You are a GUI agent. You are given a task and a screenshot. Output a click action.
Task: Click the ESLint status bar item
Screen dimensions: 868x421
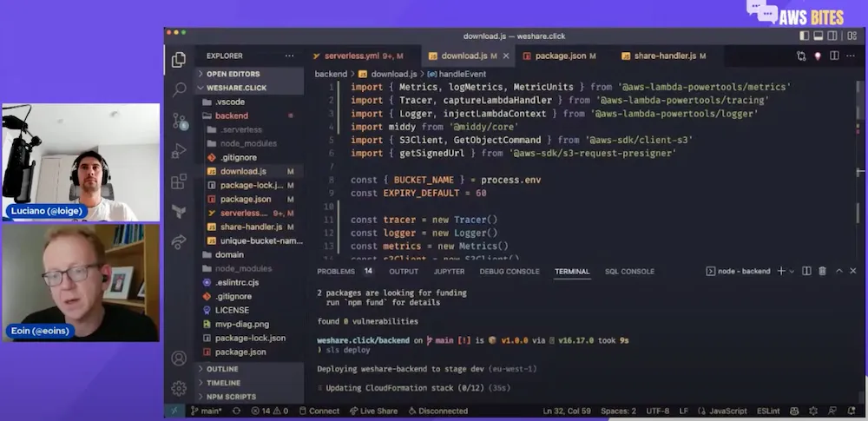[768, 411]
